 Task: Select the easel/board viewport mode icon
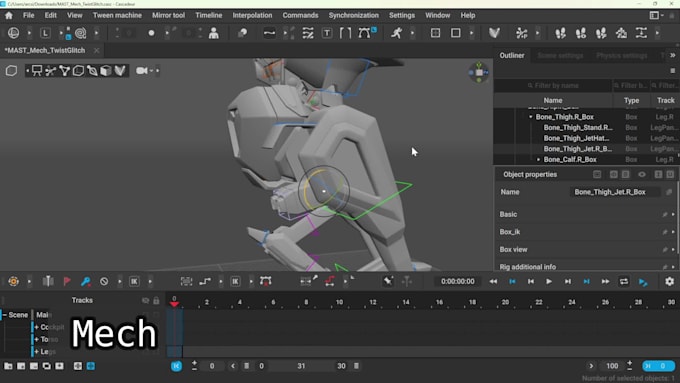[37, 70]
